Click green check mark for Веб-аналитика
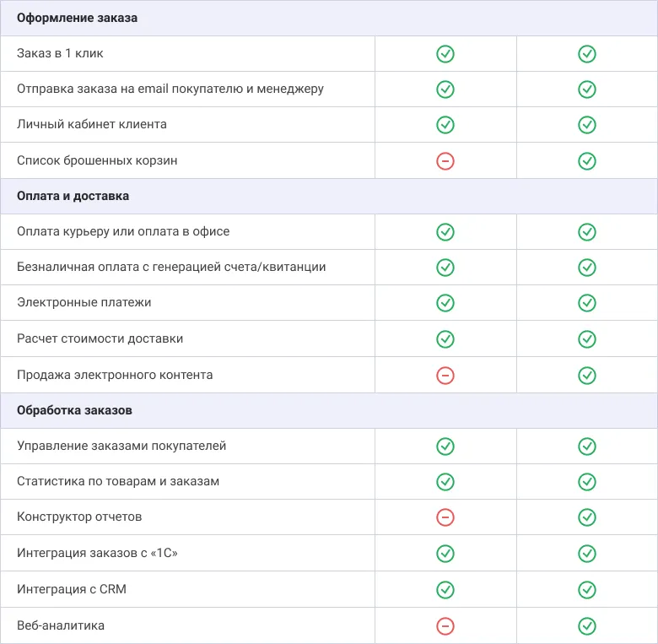The width and height of the screenshot is (658, 644). click(587, 626)
